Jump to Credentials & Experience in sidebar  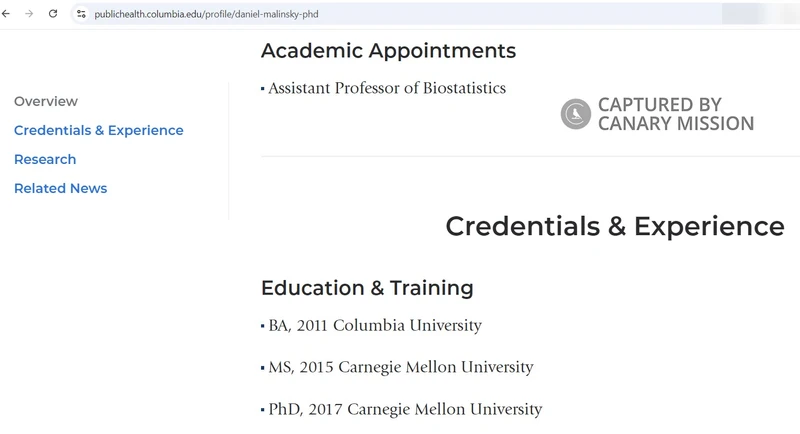pyautogui.click(x=99, y=130)
